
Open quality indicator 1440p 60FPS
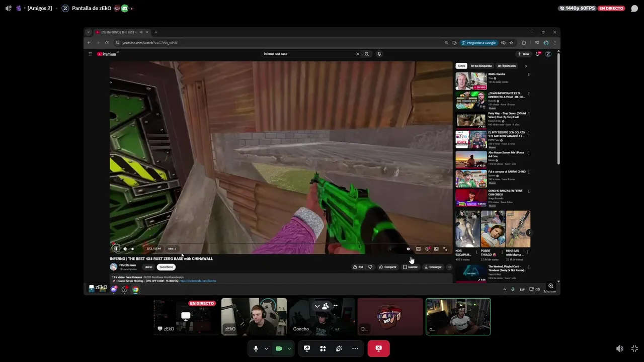click(x=576, y=8)
